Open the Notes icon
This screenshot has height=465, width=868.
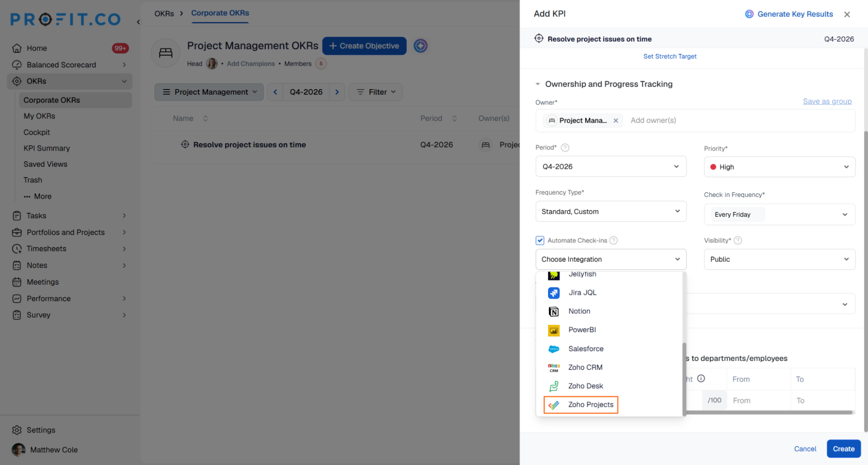[17, 265]
